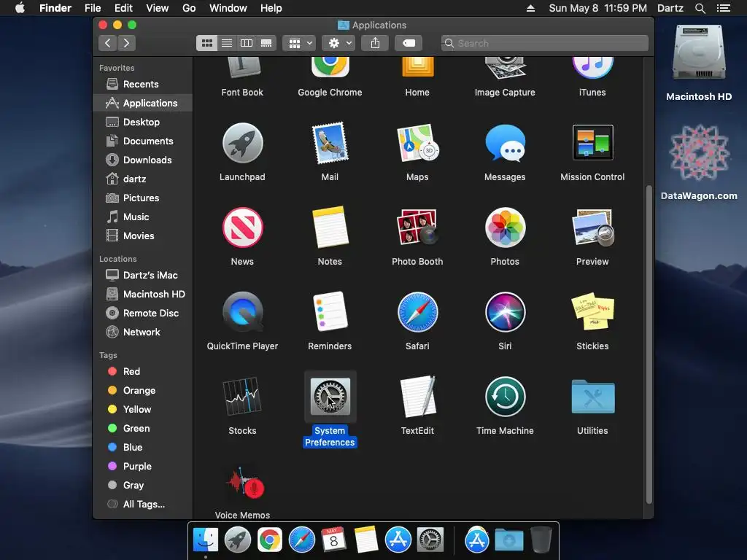The width and height of the screenshot is (747, 560).
Task: Open Google Chrome in Applications window
Action: tap(330, 67)
